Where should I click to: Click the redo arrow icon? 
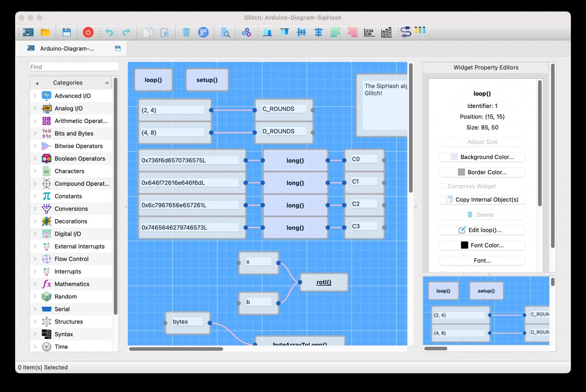tap(126, 32)
